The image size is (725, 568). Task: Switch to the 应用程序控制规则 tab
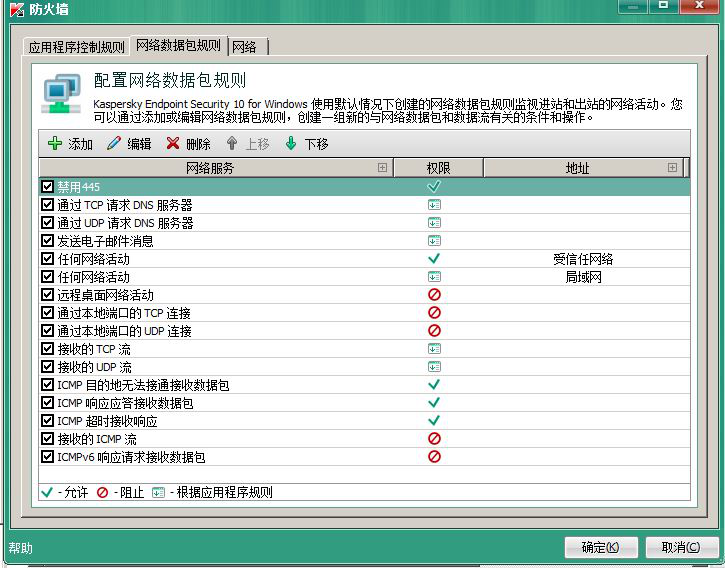[77, 47]
